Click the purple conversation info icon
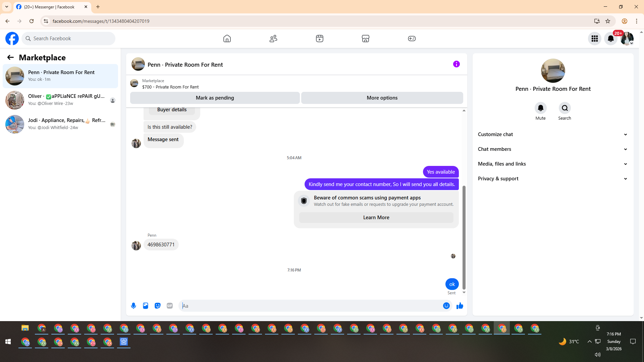The height and width of the screenshot is (362, 644). 457,64
